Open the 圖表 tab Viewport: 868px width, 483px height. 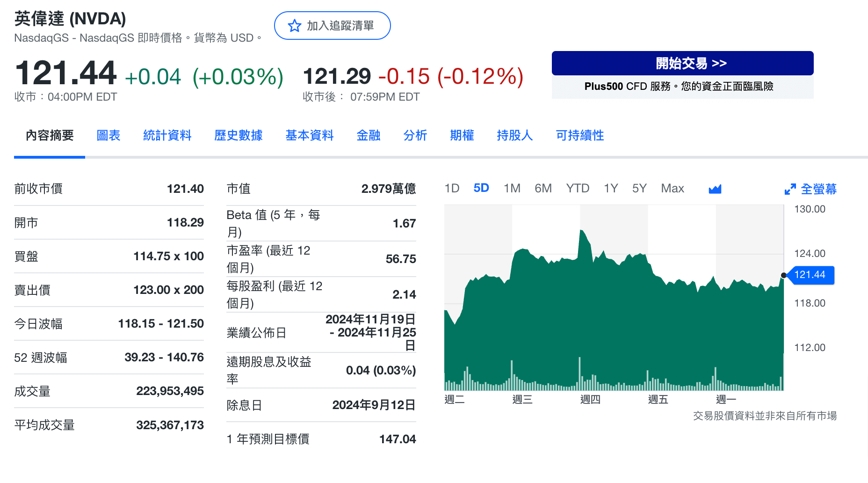108,135
